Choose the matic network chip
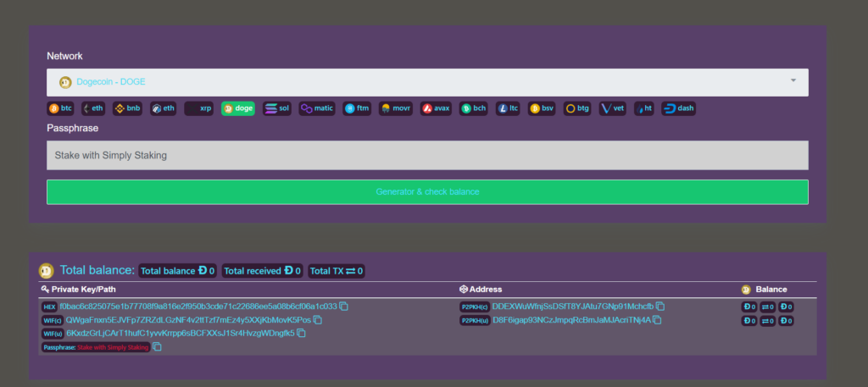Image resolution: width=868 pixels, height=387 pixels. (x=317, y=108)
